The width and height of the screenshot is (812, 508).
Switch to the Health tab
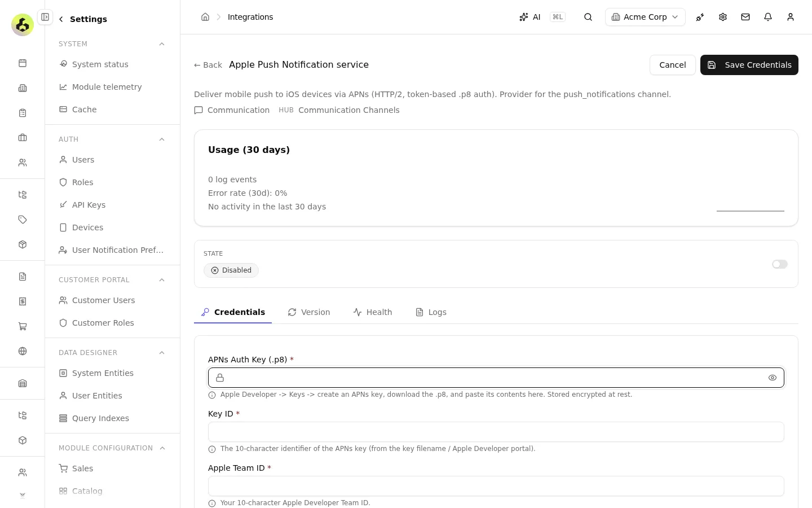[x=373, y=312]
